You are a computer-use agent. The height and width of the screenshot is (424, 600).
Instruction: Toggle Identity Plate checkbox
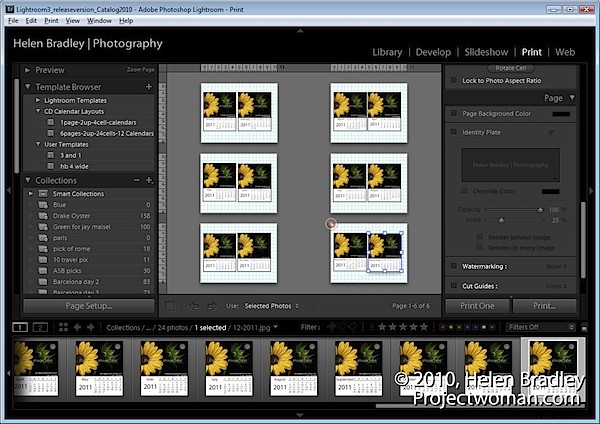point(454,132)
